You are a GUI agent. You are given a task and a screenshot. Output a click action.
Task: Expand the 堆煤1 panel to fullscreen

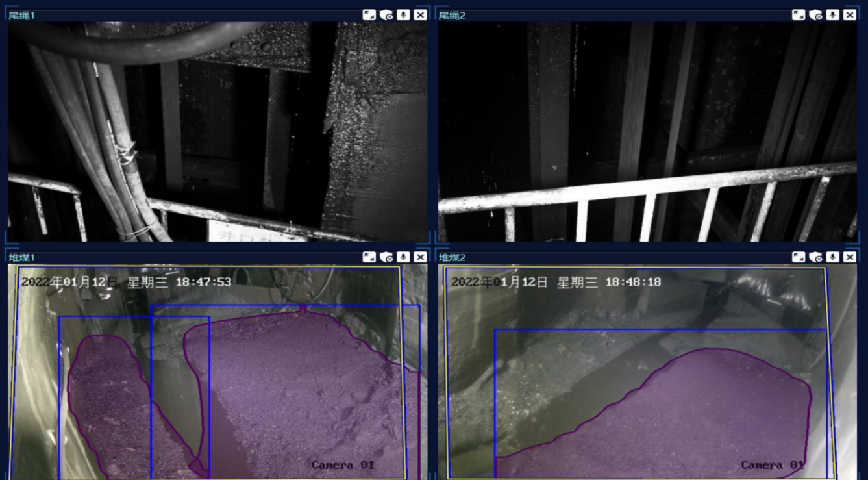point(369,257)
